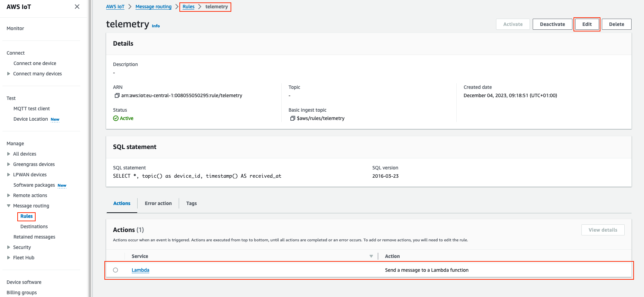The width and height of the screenshot is (644, 297).
Task: Expand Fleet Hub section
Action: 9,258
